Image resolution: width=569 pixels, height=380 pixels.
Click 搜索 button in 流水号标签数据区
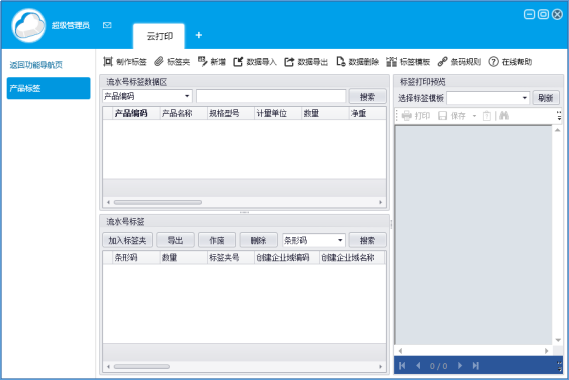click(x=367, y=97)
